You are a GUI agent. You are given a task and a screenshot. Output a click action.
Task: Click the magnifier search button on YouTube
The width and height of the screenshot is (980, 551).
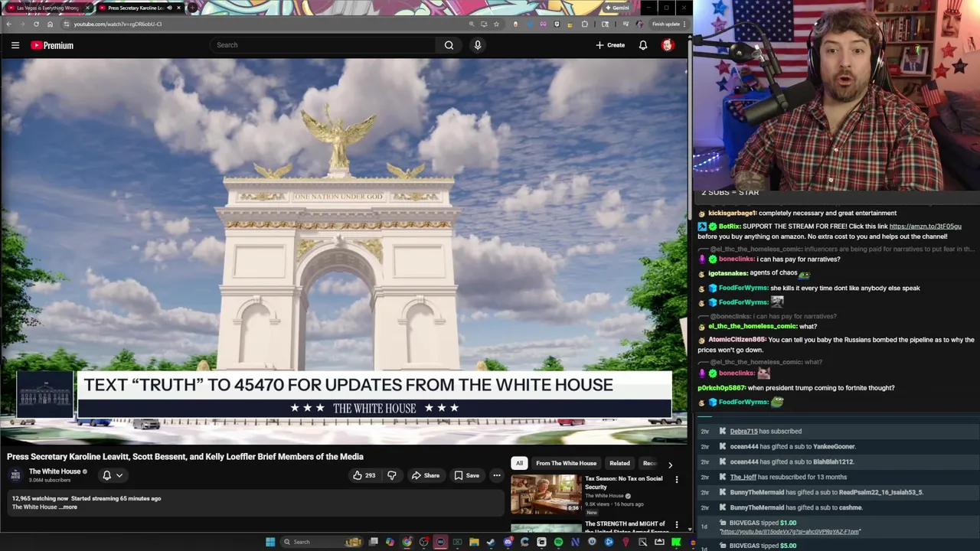[x=449, y=45]
